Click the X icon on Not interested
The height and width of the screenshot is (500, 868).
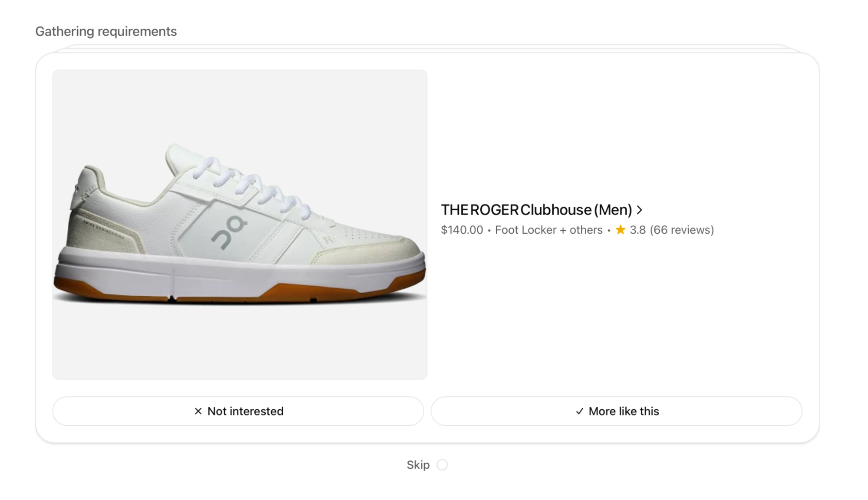click(x=199, y=411)
